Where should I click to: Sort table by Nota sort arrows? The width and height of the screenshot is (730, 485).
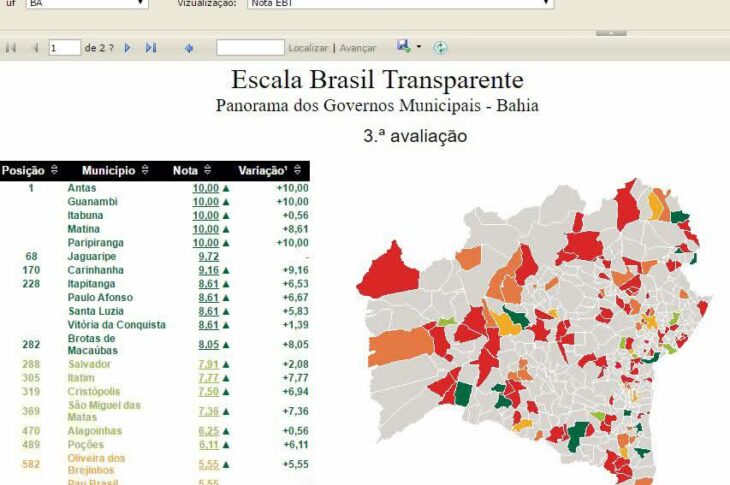click(207, 171)
